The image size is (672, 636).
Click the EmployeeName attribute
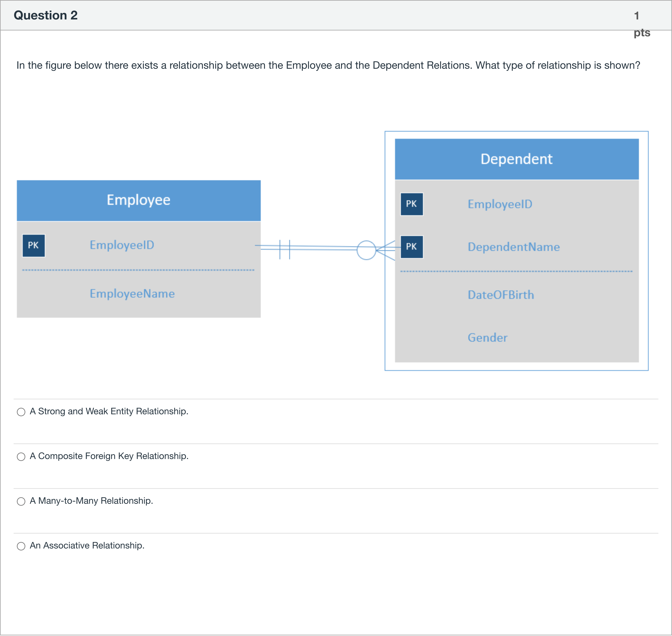click(x=132, y=294)
